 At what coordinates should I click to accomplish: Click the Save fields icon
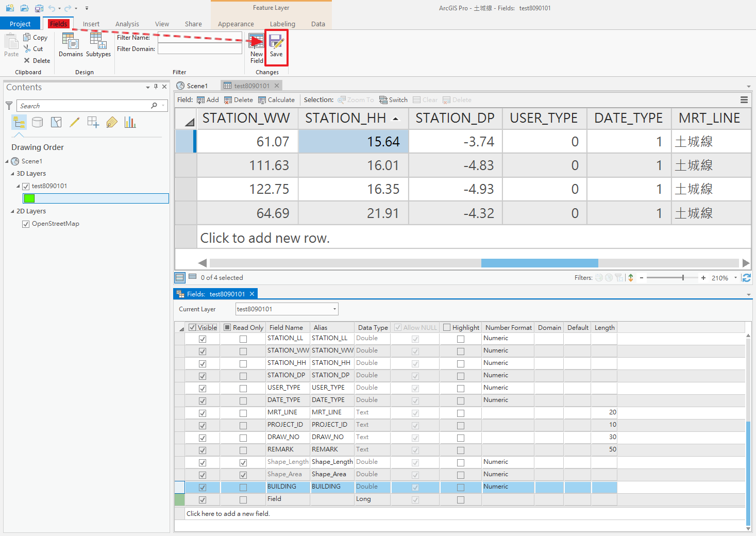click(x=276, y=47)
